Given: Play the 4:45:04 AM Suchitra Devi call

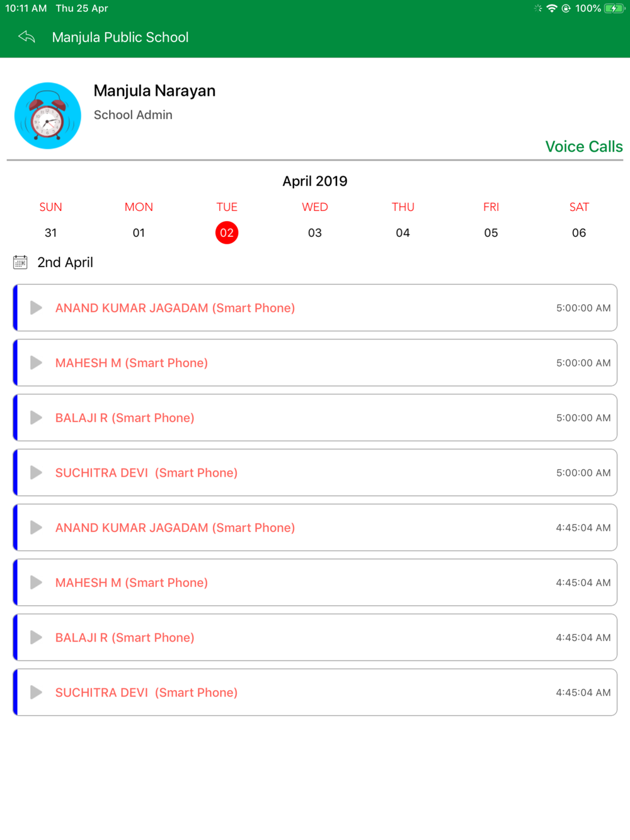Looking at the screenshot, I should [x=37, y=693].
